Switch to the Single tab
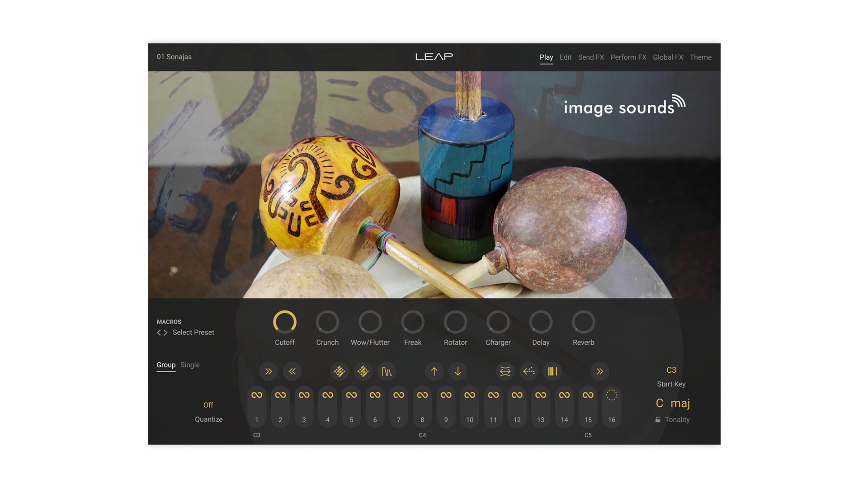The width and height of the screenshot is (868, 488). pyautogui.click(x=189, y=365)
